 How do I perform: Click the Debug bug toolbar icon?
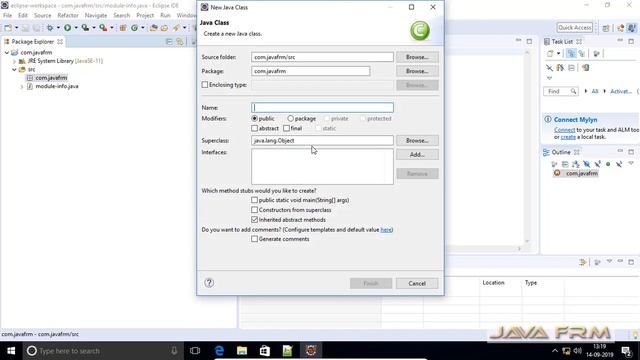[50, 28]
